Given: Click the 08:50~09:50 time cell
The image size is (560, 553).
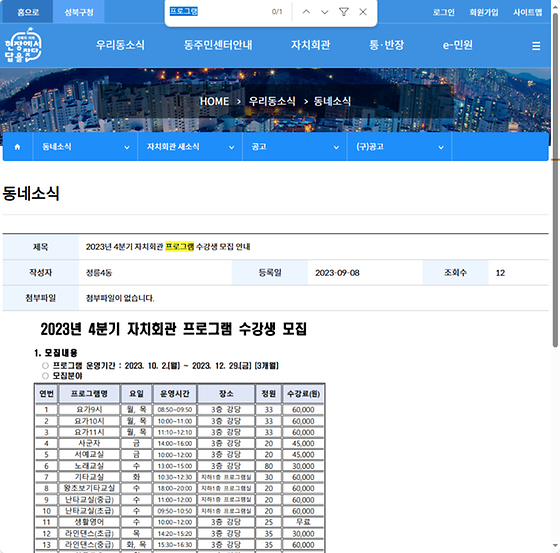Looking at the screenshot, I should (175, 409).
